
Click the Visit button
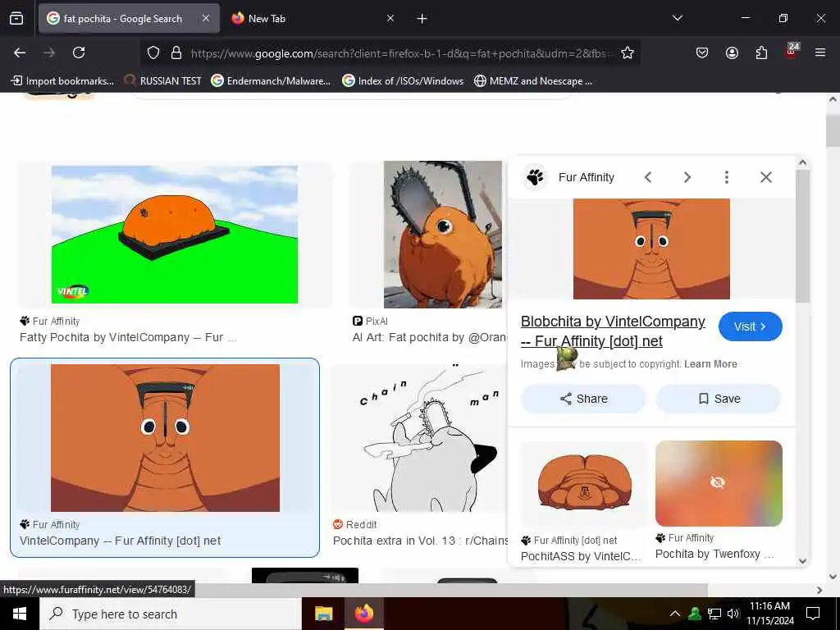[x=750, y=326]
